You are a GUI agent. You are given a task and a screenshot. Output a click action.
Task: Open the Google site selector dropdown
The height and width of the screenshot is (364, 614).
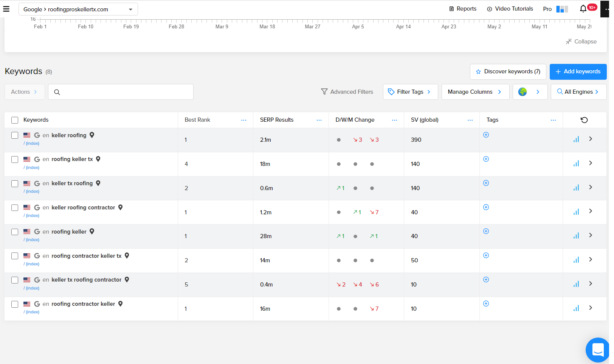point(78,9)
